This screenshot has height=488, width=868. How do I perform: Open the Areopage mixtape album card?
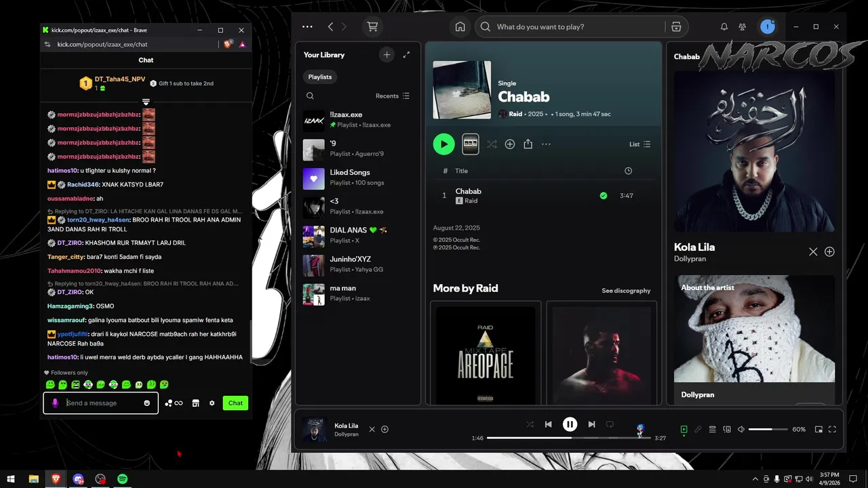485,353
